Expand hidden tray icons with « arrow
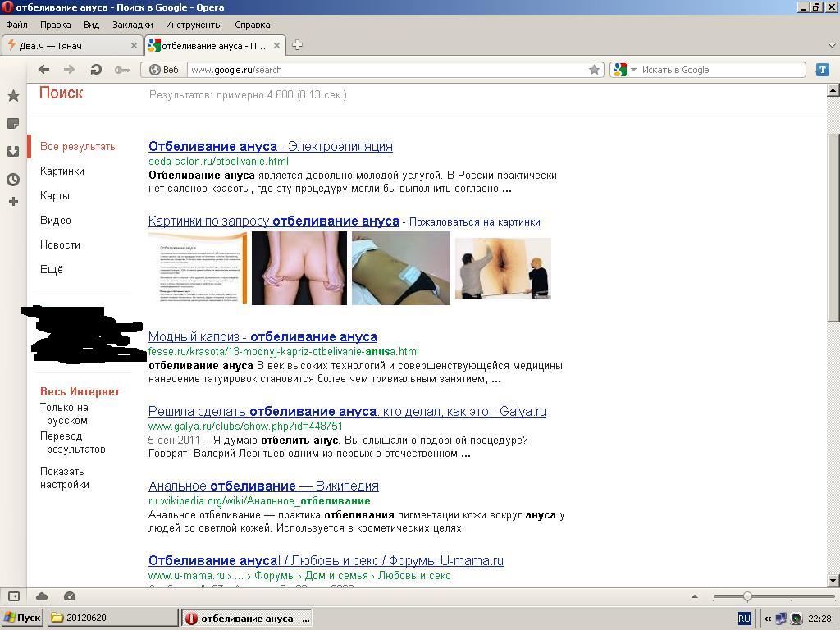The height and width of the screenshot is (630, 840). point(768,619)
